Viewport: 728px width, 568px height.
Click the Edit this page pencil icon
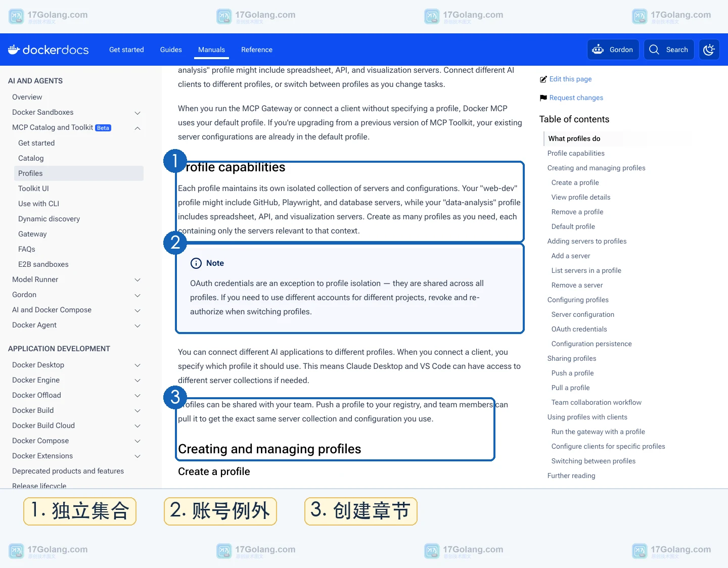[543, 79]
